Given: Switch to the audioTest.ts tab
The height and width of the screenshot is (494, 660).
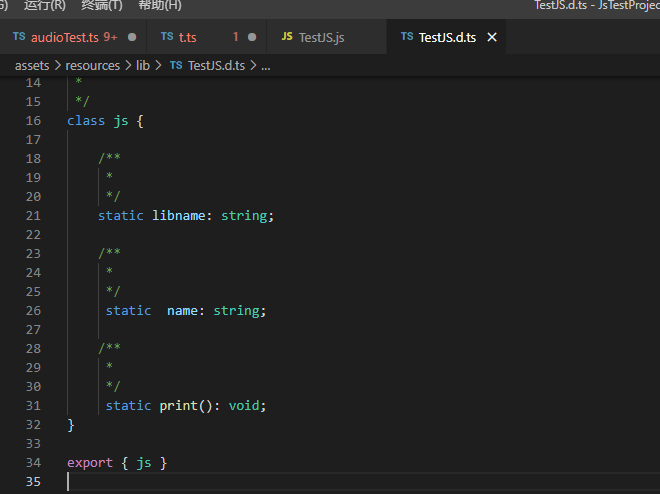Looking at the screenshot, I should [x=65, y=37].
